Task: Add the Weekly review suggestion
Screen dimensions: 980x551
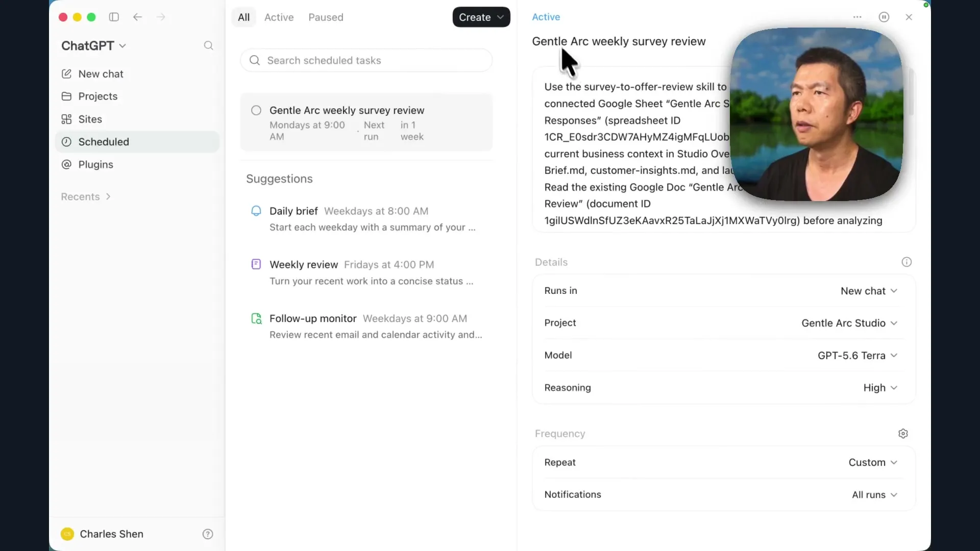Action: click(366, 272)
